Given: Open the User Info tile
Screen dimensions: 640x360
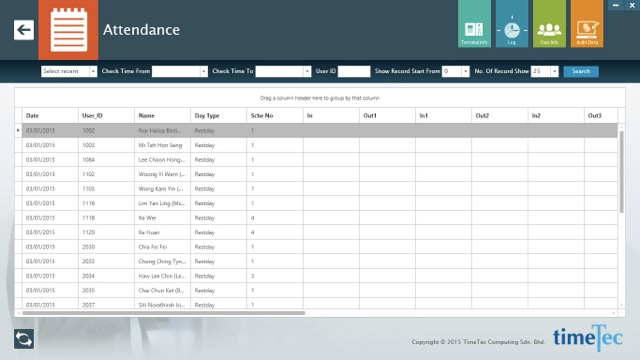Looking at the screenshot, I should pyautogui.click(x=549, y=24).
